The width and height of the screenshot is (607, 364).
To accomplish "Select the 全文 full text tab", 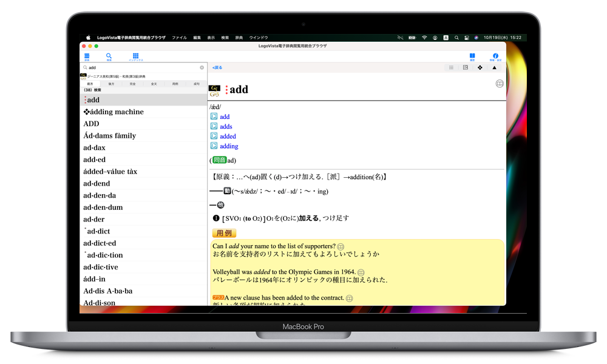I will pyautogui.click(x=154, y=84).
